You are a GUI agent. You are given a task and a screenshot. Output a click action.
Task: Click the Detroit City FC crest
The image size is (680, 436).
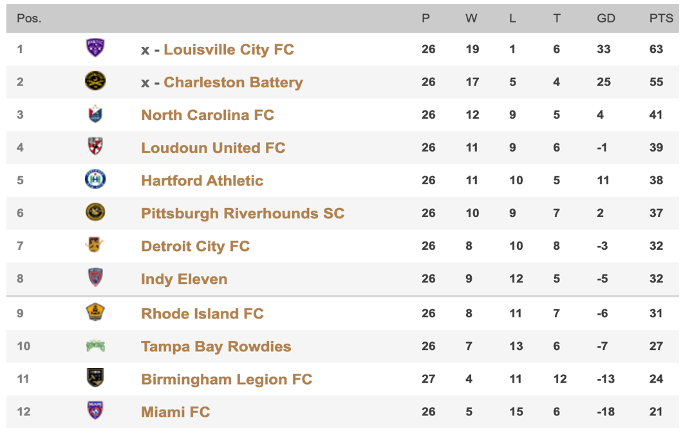tap(95, 245)
